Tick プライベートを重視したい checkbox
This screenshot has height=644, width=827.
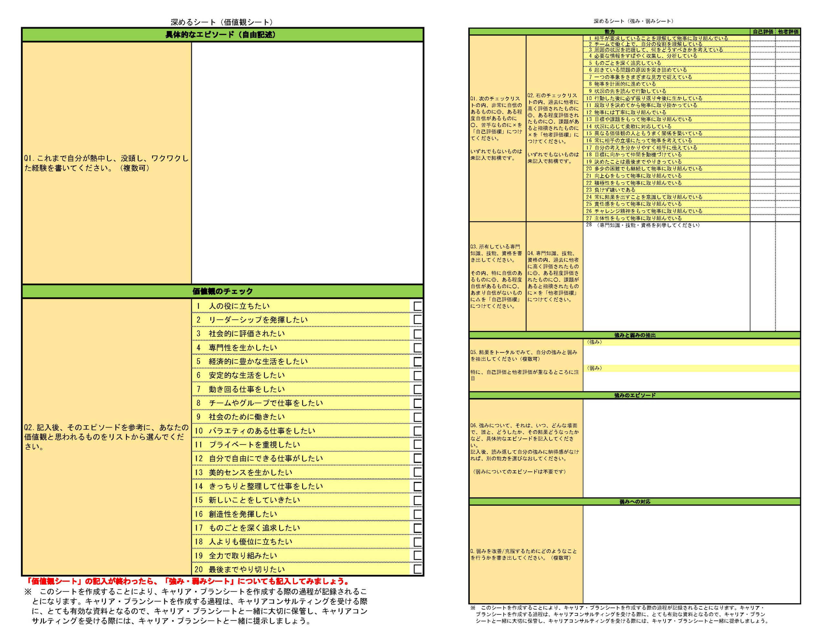(418, 444)
